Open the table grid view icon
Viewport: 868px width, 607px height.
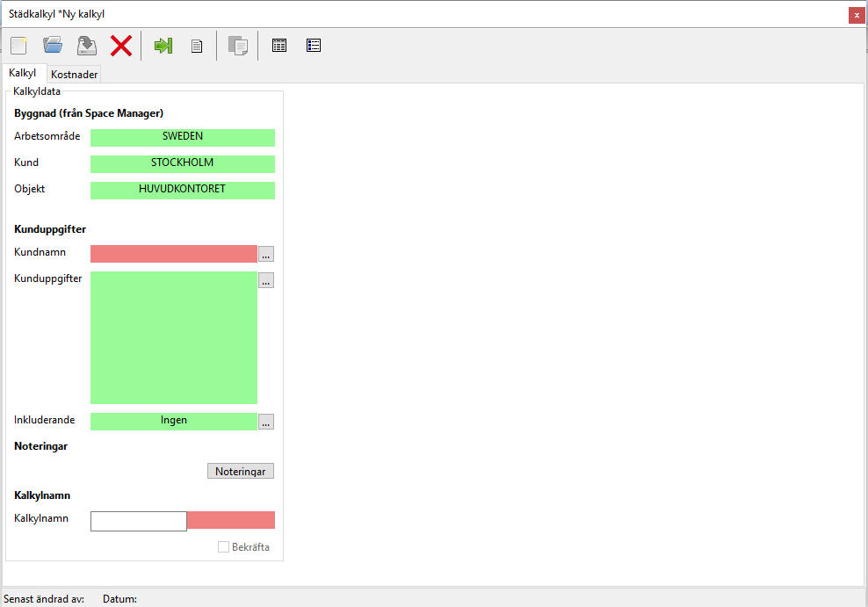[279, 46]
